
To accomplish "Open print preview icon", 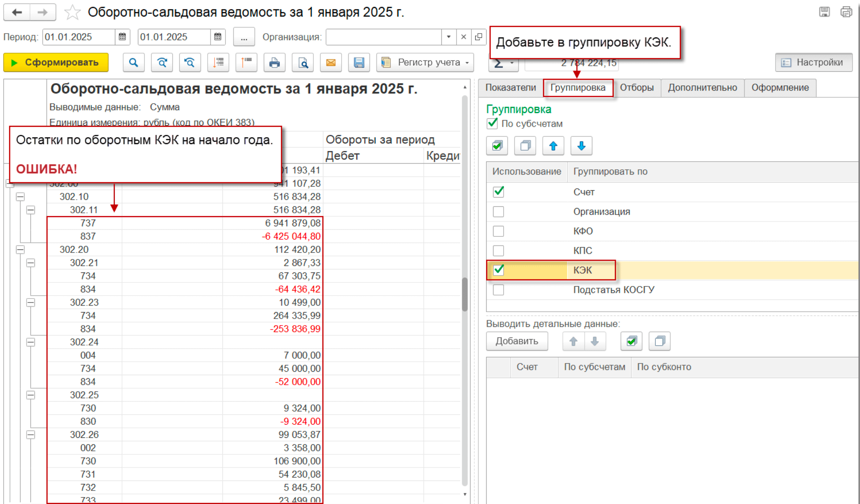I will click(303, 63).
